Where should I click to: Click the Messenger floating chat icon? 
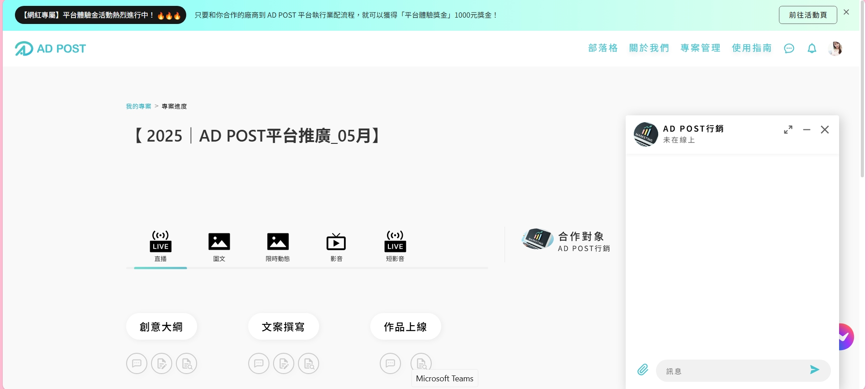846,337
